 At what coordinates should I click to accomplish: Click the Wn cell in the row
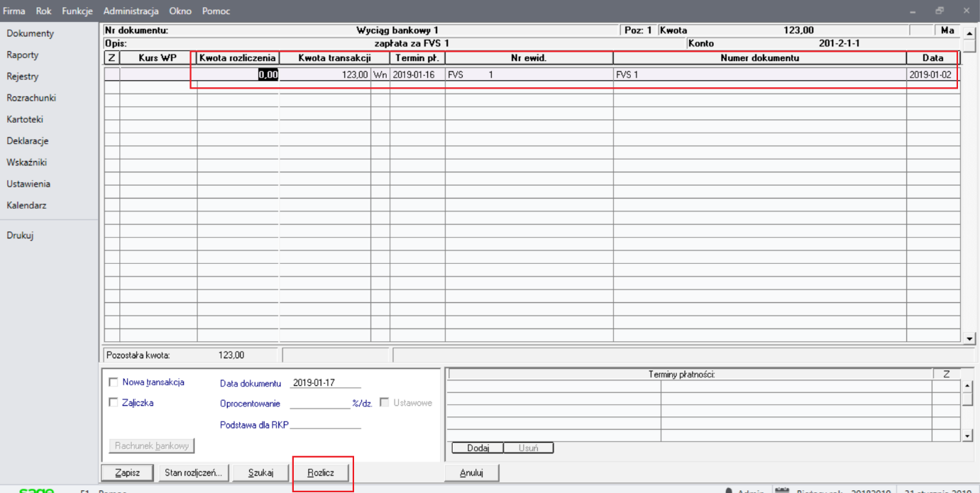[x=380, y=74]
